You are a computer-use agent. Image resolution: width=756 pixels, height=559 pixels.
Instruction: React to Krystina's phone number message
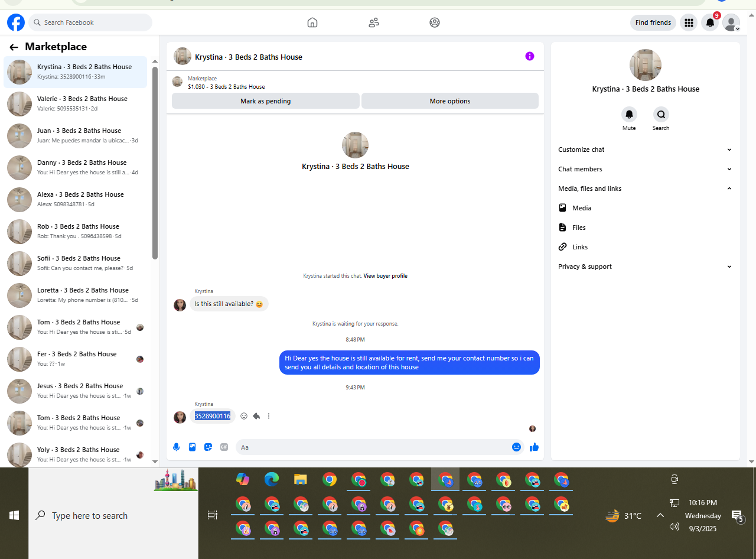(244, 416)
